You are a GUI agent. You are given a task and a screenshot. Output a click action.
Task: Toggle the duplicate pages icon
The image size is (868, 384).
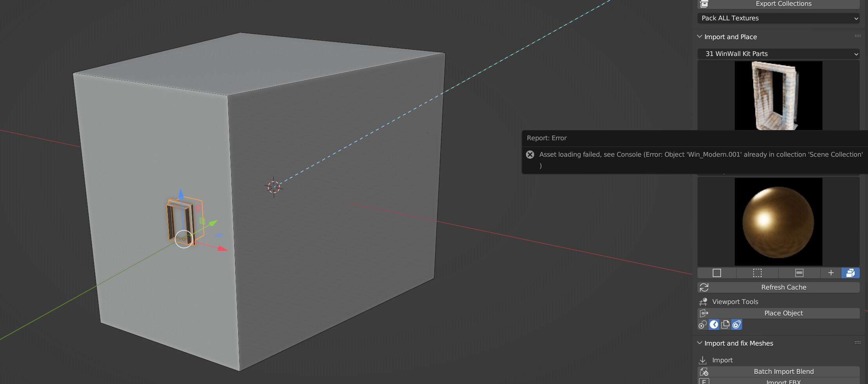(725, 324)
